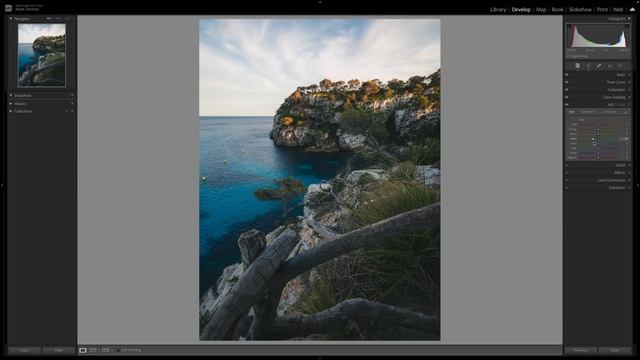Image resolution: width=640 pixels, height=360 pixels.
Task: Switch to Before/After view in toolbar
Action: [x=93, y=350]
